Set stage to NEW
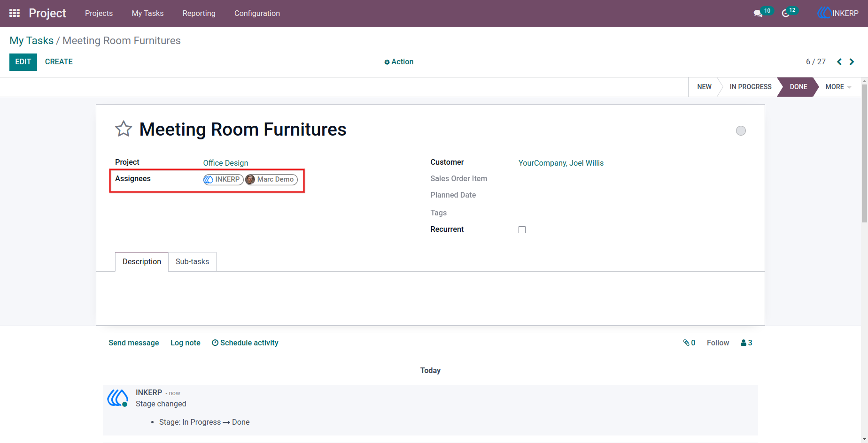Image resolution: width=868 pixels, height=443 pixels. 704,87
